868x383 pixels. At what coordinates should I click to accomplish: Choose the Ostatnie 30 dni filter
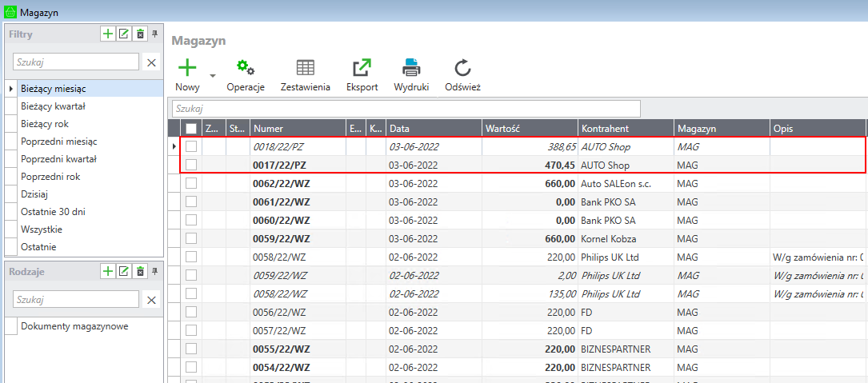coord(54,212)
